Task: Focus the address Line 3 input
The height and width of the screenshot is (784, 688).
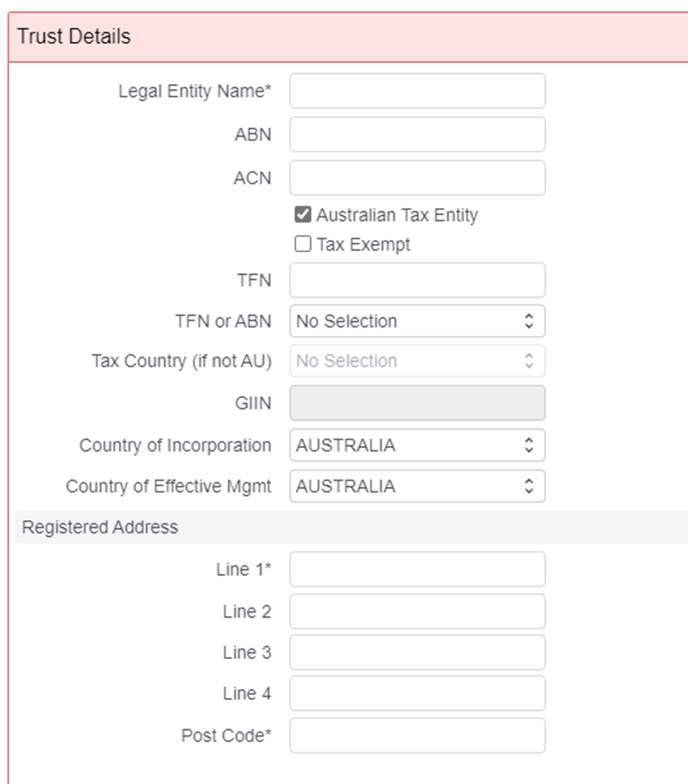Action: click(x=418, y=652)
